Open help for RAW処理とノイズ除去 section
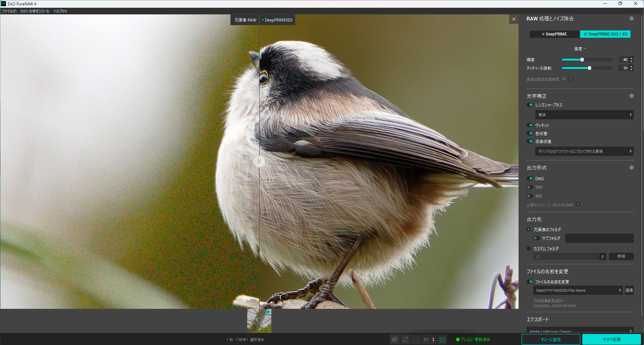The image size is (644, 345). pos(631,19)
